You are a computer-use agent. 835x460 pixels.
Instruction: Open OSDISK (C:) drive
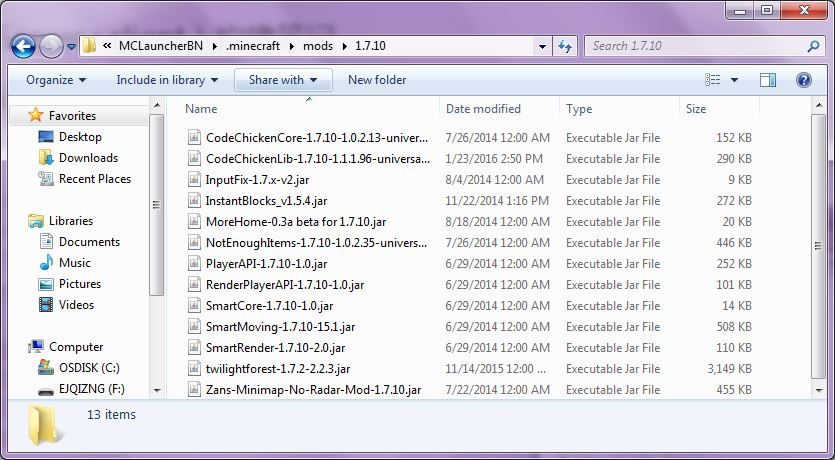89,368
